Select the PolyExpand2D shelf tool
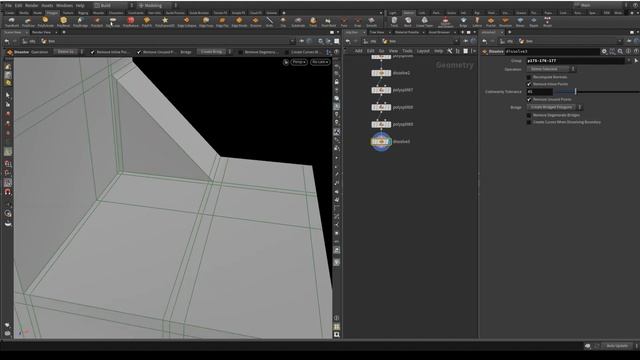640x360 pixels. point(165,22)
